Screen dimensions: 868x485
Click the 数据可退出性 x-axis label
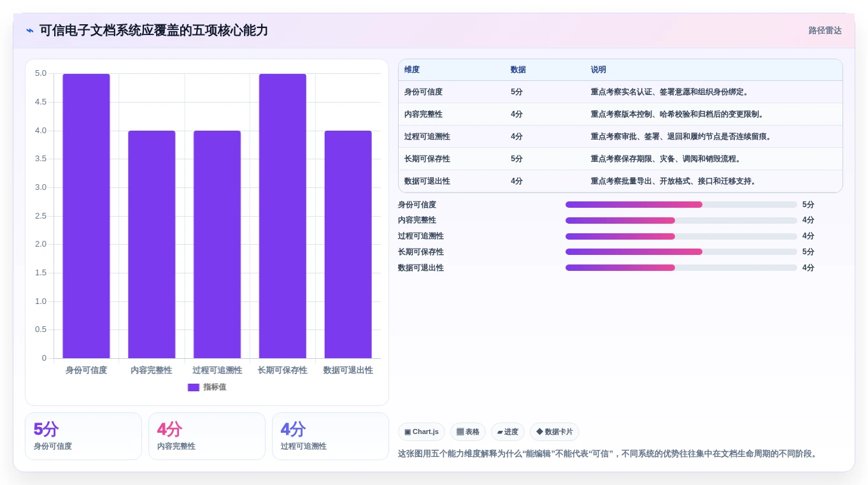point(348,370)
